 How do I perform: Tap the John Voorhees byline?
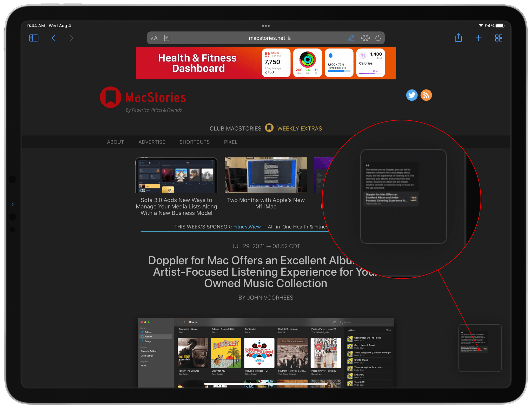tap(266, 298)
